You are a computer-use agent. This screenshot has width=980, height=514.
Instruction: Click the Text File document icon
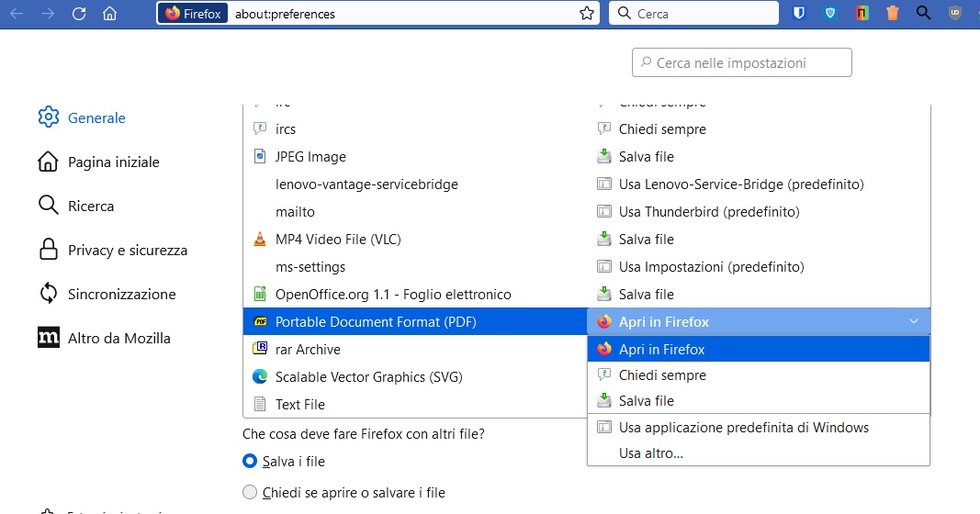(x=259, y=404)
